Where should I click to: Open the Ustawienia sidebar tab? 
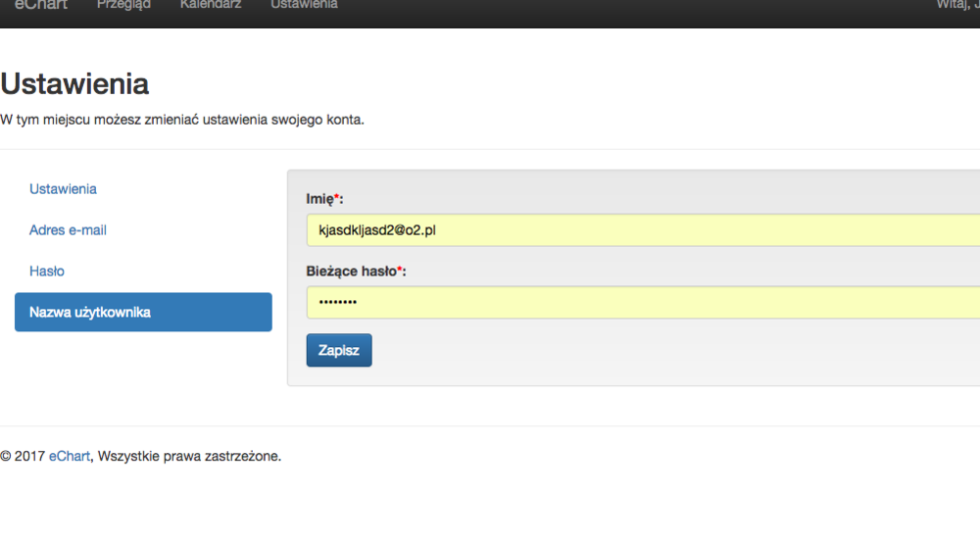click(63, 189)
